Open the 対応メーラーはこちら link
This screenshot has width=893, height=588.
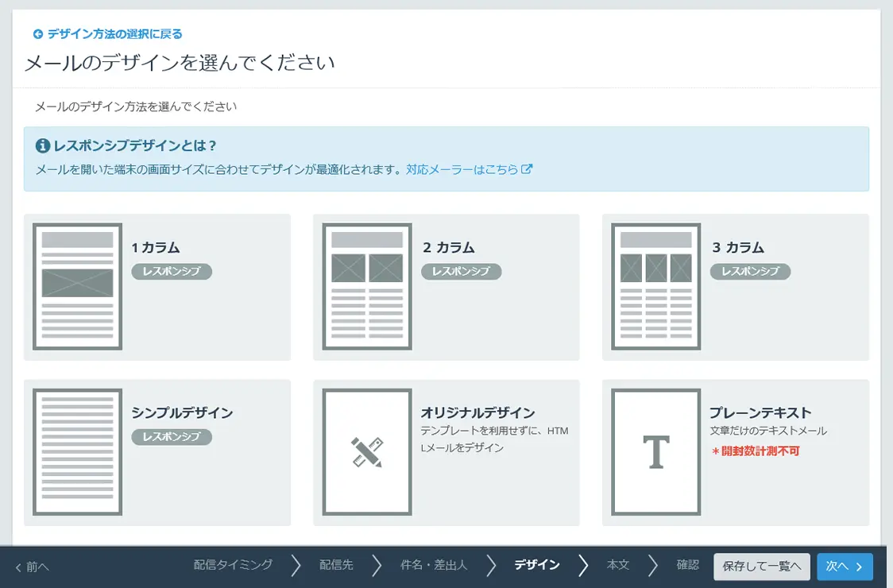tap(462, 169)
